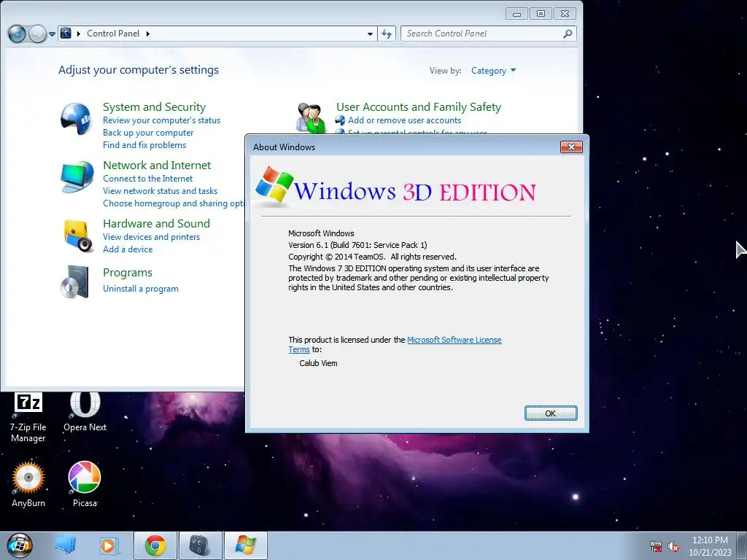
Task: Click Add a device link
Action: (128, 249)
